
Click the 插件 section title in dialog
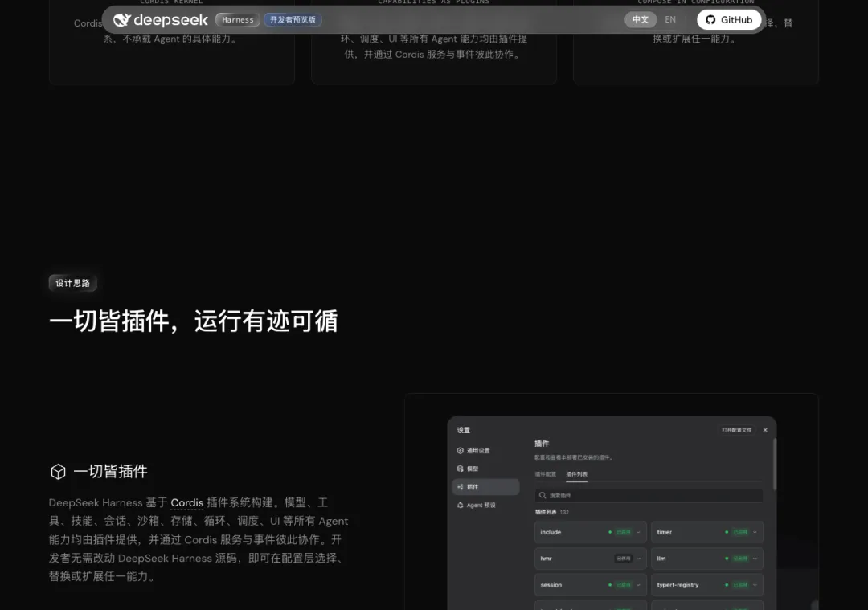542,444
